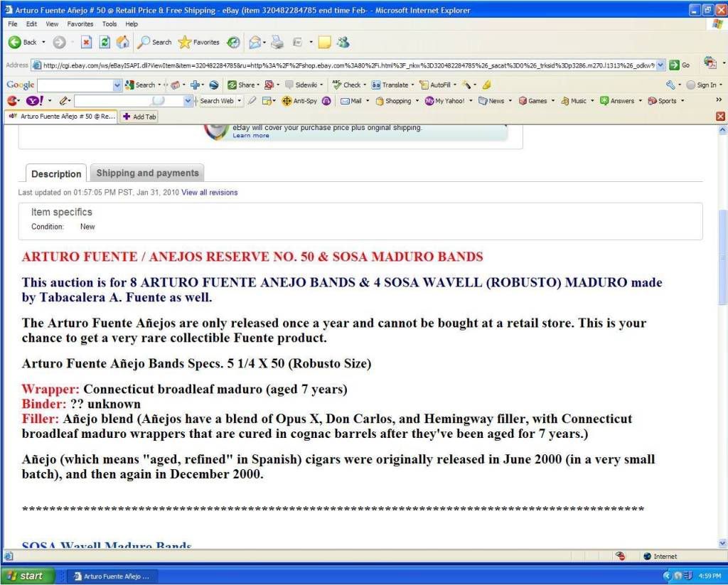
Task: Open the View menu
Action: point(52,23)
